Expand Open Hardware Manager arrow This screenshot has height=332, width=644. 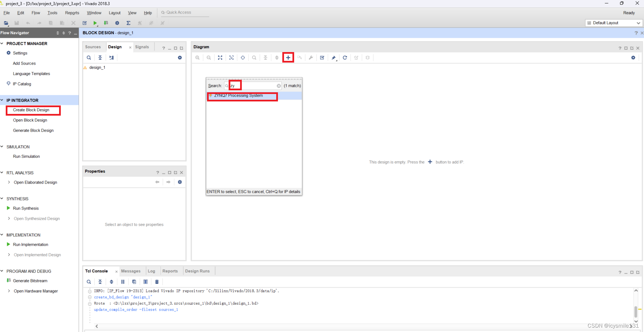point(9,291)
